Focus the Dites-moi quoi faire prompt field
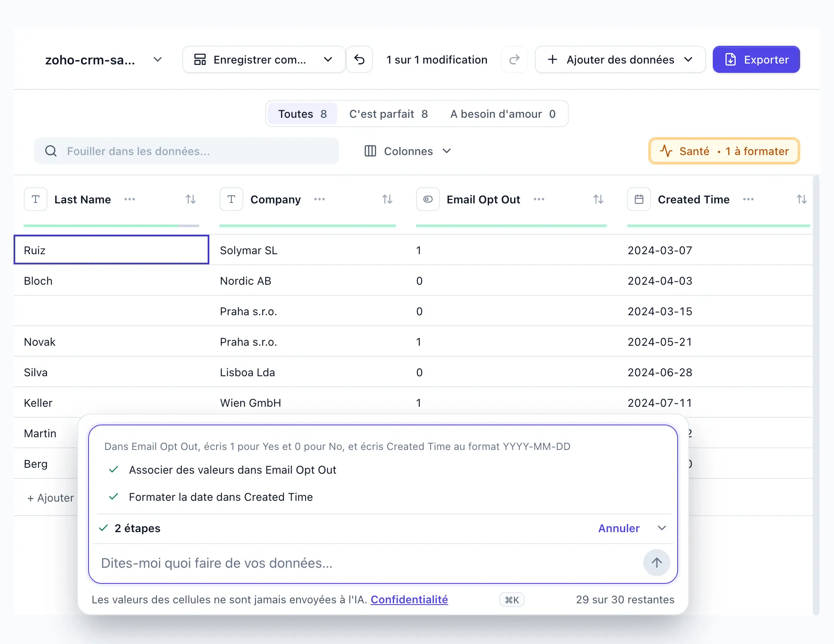834x644 pixels. click(369, 563)
